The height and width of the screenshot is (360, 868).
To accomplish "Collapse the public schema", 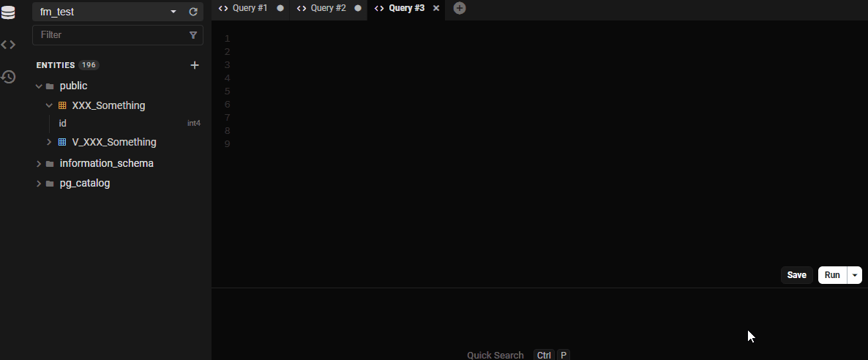I will click(39, 86).
